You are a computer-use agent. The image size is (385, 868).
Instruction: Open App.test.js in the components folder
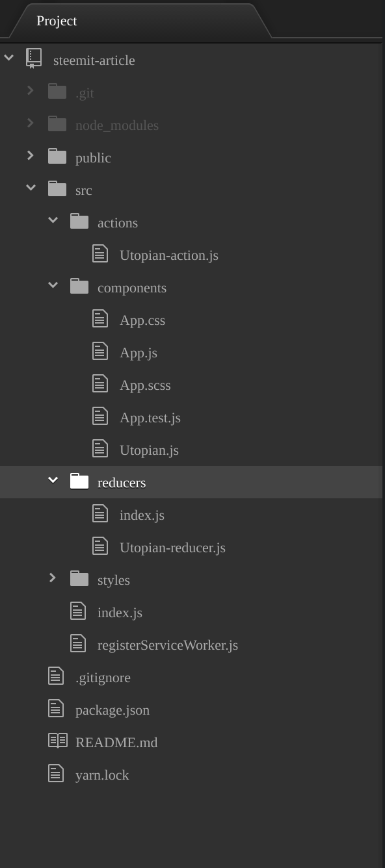pos(150,418)
